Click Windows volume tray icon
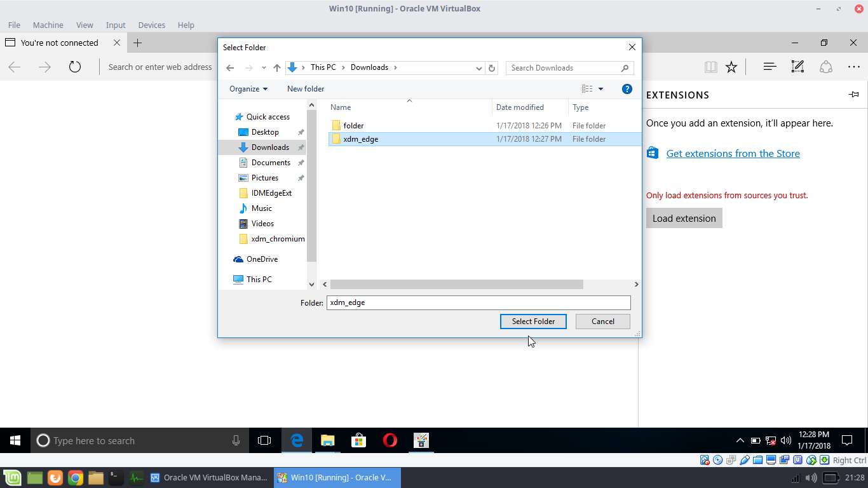The width and height of the screenshot is (868, 488). [x=785, y=440]
